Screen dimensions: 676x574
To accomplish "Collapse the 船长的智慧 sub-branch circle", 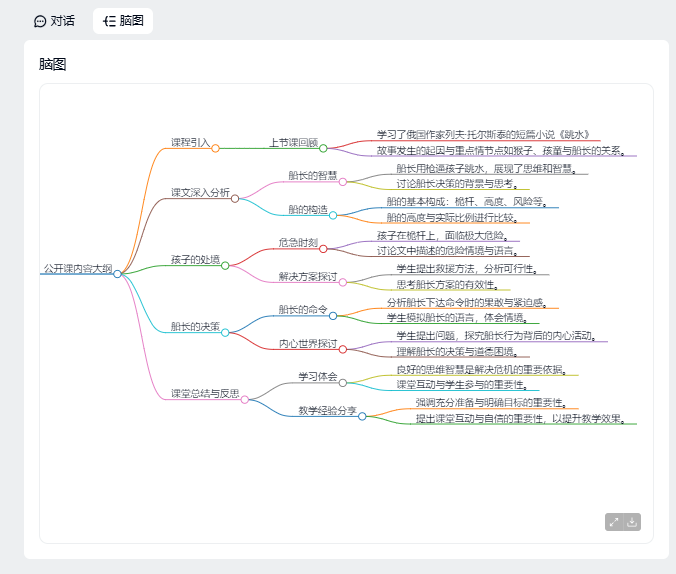I will point(343,181).
